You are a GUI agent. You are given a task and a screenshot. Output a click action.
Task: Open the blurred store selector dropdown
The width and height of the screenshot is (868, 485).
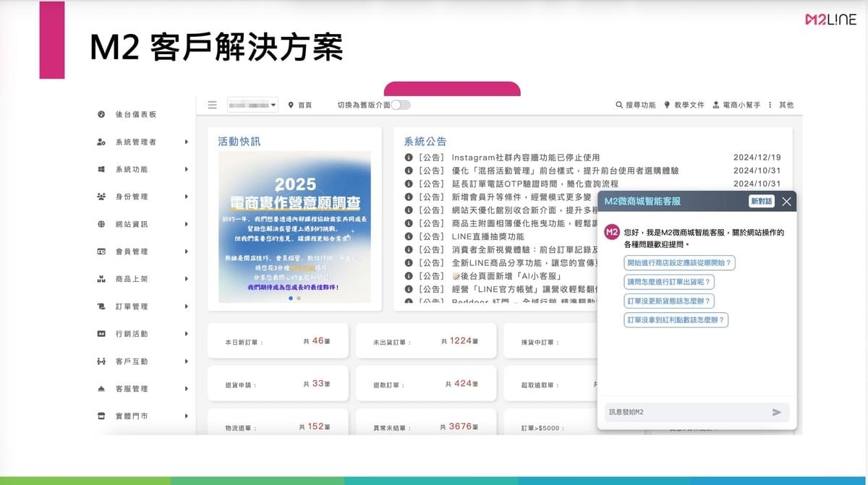click(252, 106)
